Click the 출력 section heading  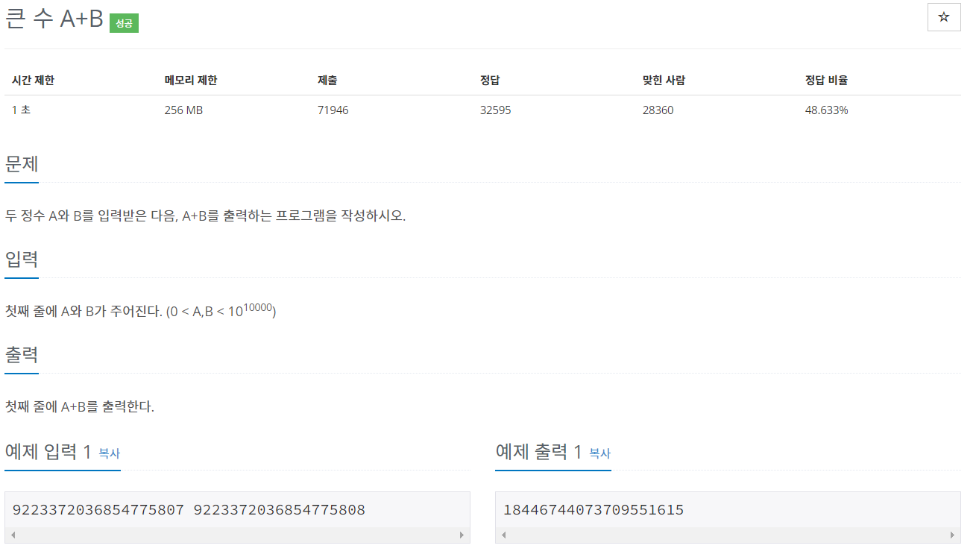[x=22, y=354]
